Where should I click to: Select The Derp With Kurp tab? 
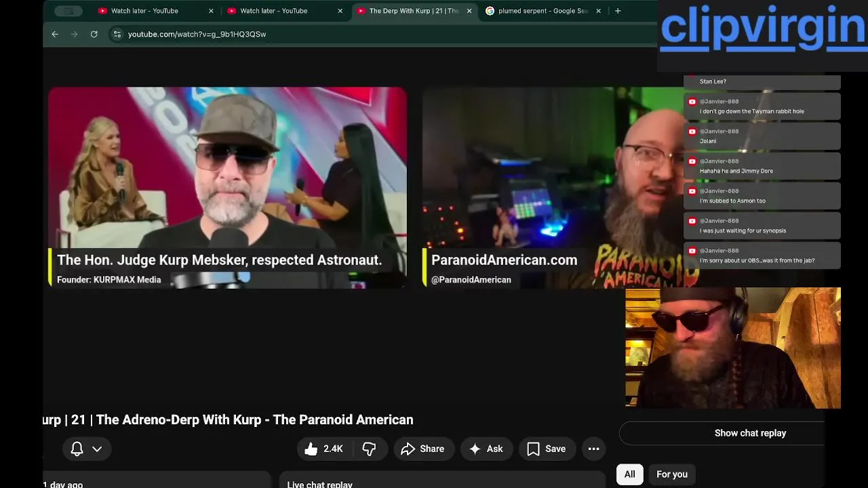click(x=414, y=11)
